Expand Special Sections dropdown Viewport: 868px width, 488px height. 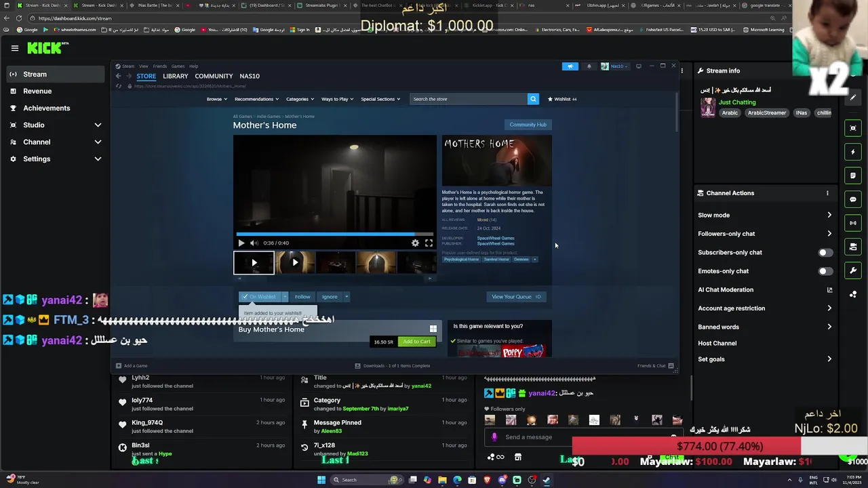tap(380, 99)
